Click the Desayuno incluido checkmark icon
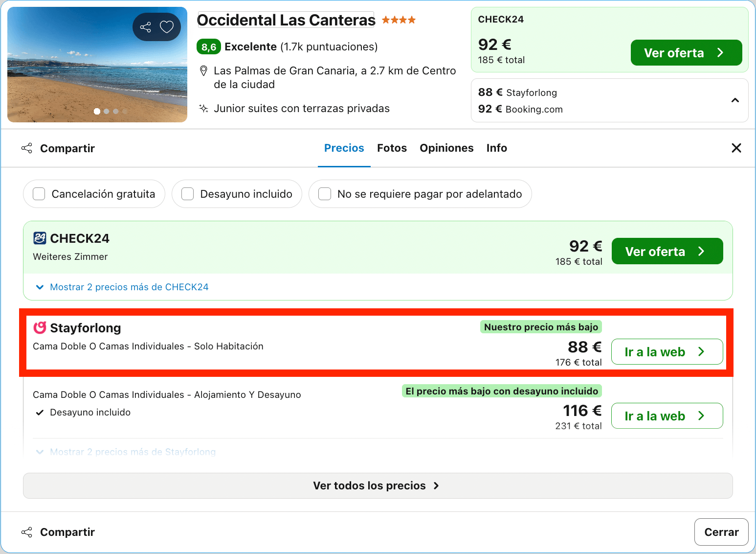This screenshot has height=554, width=756. pos(40,413)
